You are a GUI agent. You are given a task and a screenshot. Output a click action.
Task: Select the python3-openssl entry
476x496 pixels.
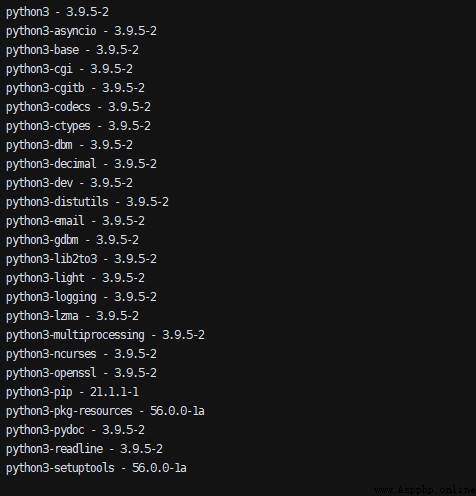[81, 374]
